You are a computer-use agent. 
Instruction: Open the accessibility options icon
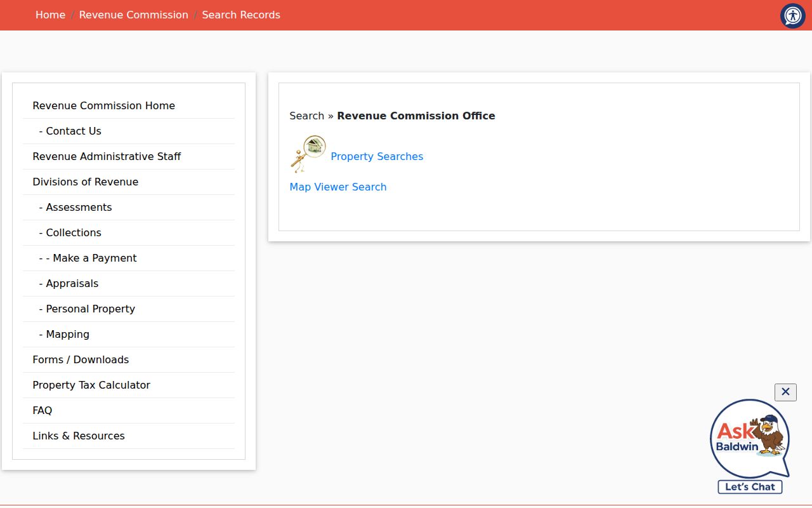(x=792, y=16)
